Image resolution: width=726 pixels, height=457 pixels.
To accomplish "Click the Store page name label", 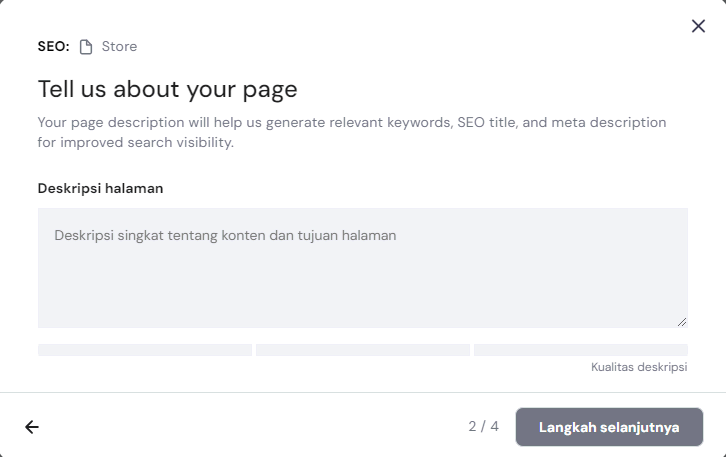I will tap(119, 47).
